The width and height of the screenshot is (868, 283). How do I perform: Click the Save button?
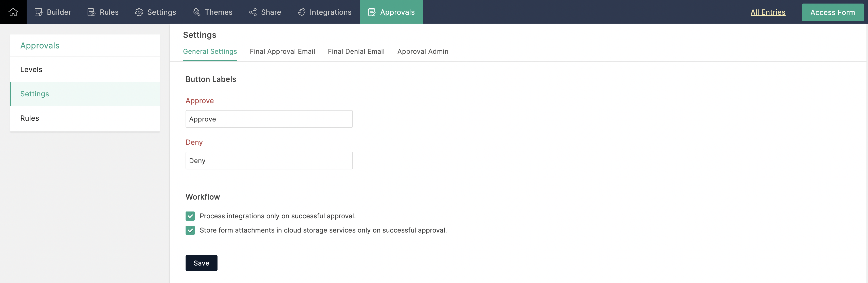[x=201, y=262]
